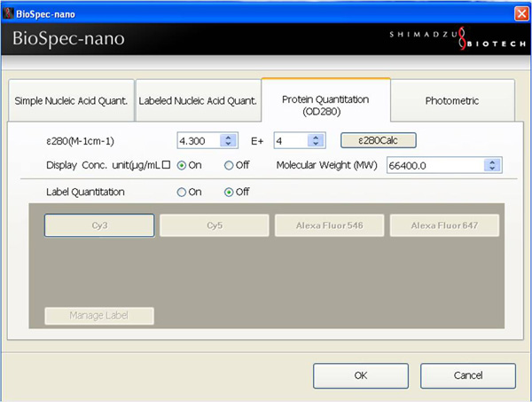The width and height of the screenshot is (532, 402).
Task: Click the ε280 value field showing 4.300
Action: point(197,140)
